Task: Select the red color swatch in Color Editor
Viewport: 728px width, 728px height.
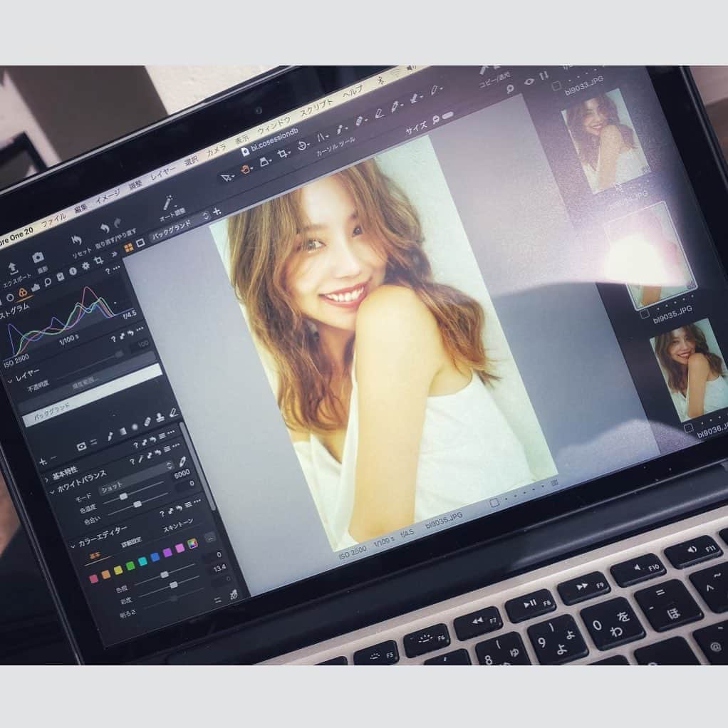Action: [94, 578]
